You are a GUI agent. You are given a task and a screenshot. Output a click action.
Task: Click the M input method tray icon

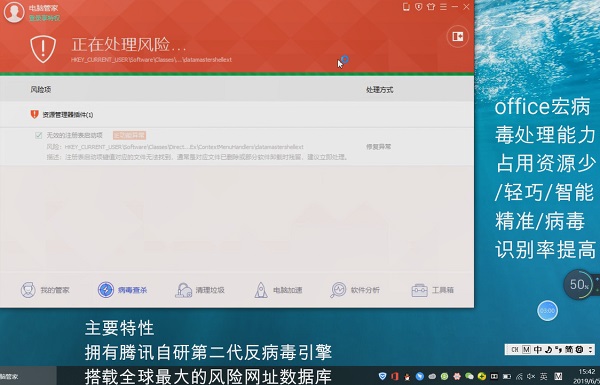[x=558, y=377]
